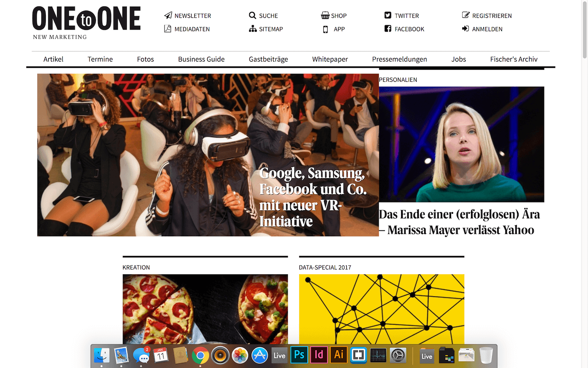Screen dimensions: 588x368
Task: Click the KREATION category label
Action: [x=136, y=267]
